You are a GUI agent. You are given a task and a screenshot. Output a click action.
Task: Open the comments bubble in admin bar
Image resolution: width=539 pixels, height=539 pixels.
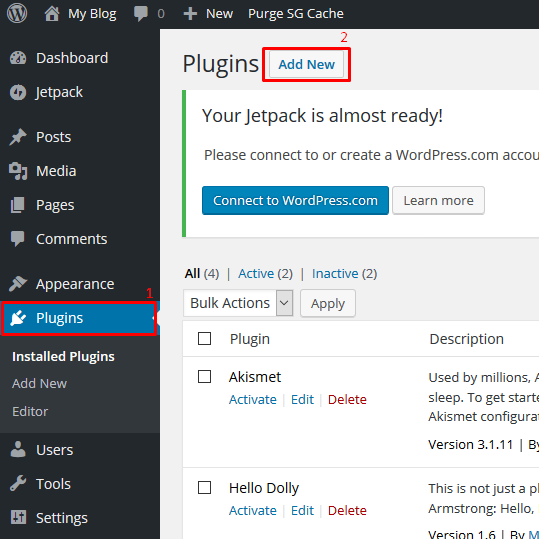pos(141,14)
